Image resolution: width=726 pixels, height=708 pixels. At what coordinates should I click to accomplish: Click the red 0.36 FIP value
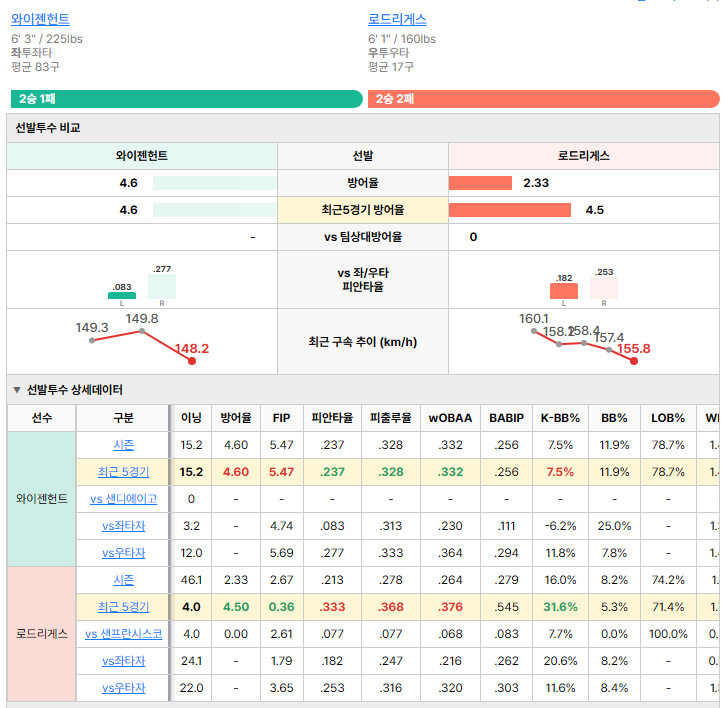coord(282,607)
